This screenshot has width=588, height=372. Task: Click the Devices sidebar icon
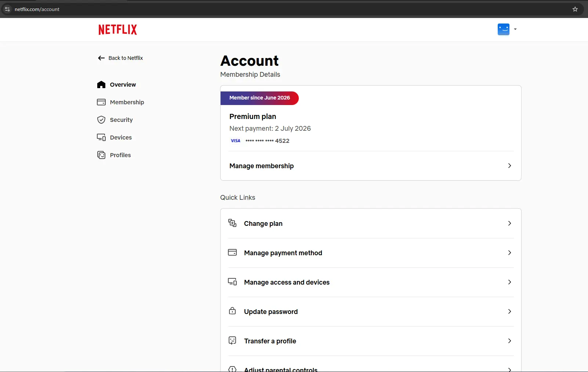[x=101, y=137]
